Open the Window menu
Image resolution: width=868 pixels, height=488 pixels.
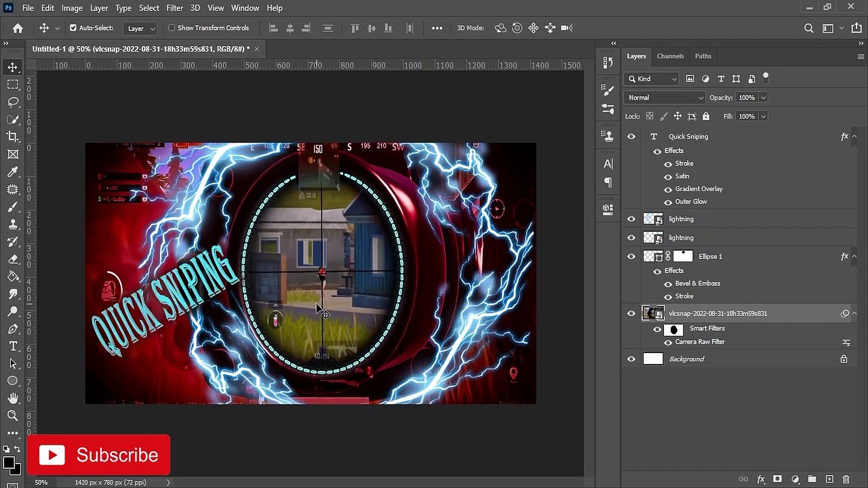pos(245,7)
